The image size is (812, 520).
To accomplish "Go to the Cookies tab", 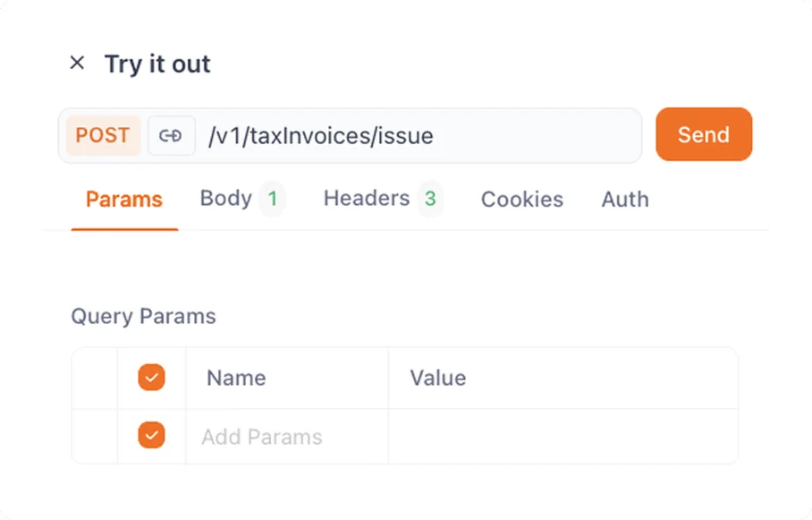I will tap(522, 200).
